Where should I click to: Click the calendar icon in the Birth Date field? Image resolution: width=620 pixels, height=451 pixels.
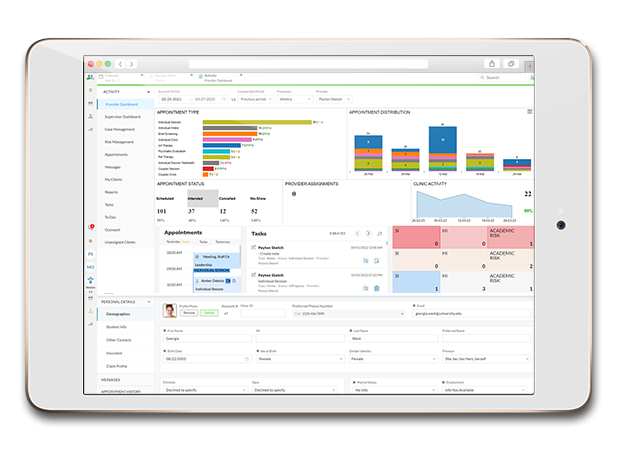(245, 359)
